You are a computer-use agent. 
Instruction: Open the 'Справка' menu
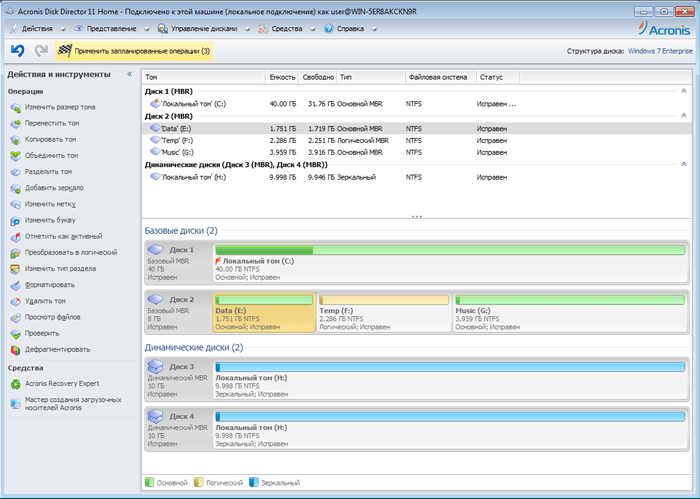350,29
